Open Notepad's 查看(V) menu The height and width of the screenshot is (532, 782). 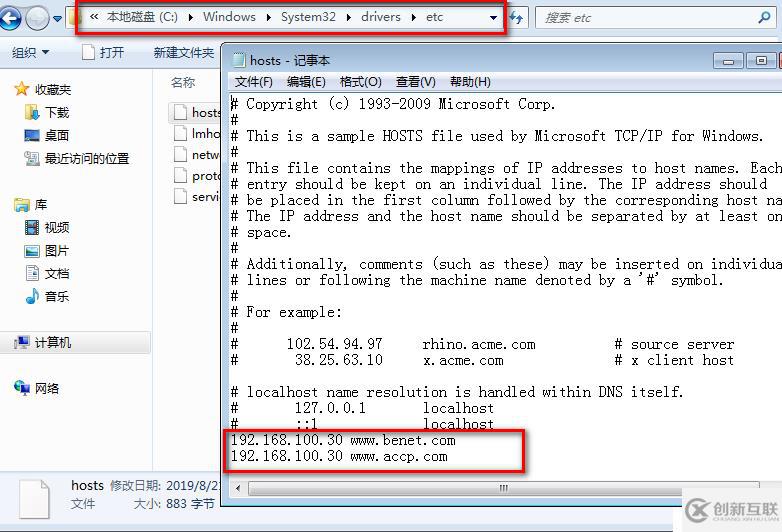[x=415, y=82]
